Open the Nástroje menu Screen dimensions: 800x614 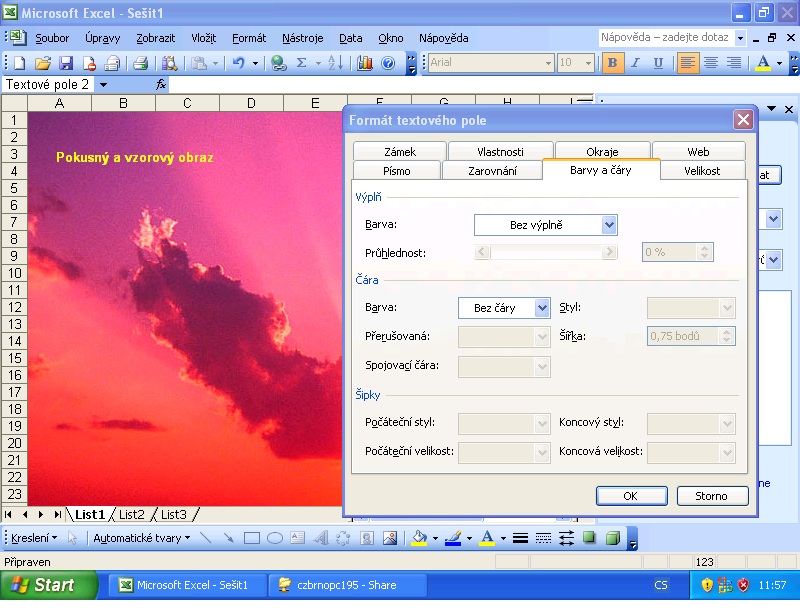pos(303,38)
